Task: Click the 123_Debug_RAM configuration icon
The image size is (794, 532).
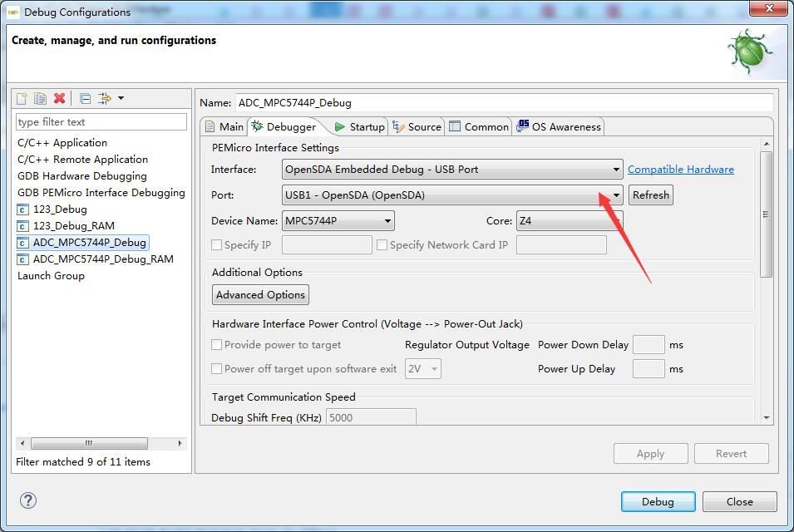Action: [22, 226]
